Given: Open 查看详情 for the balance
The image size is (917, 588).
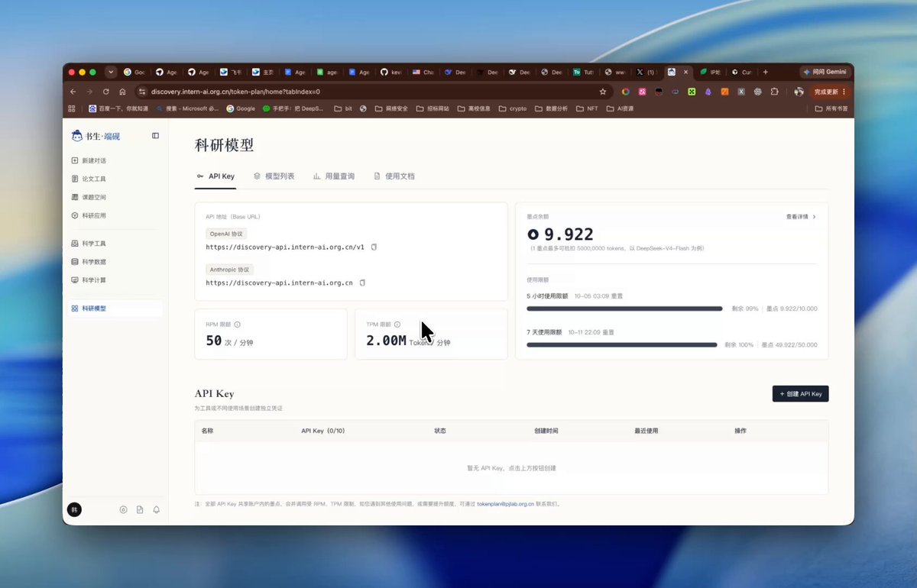Looking at the screenshot, I should click(801, 217).
